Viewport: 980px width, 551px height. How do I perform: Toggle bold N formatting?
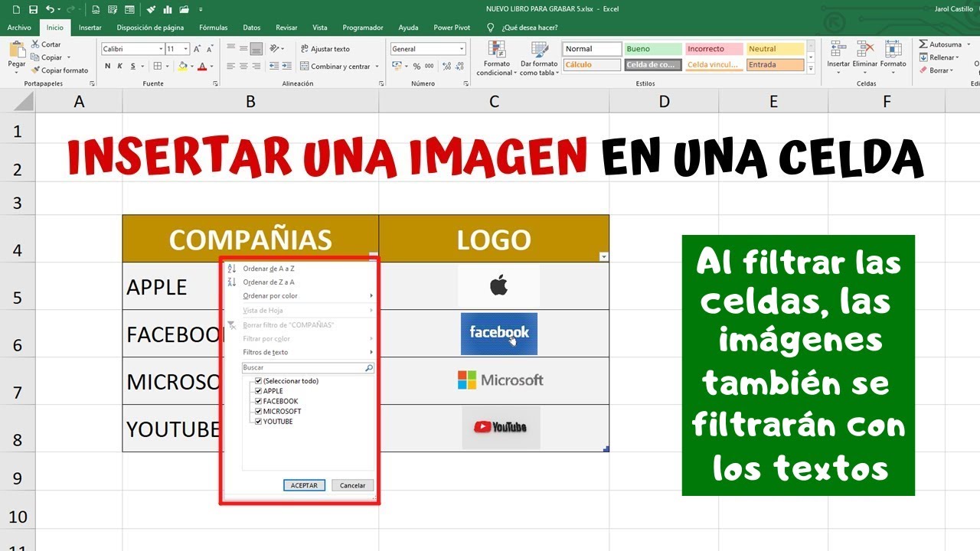108,67
